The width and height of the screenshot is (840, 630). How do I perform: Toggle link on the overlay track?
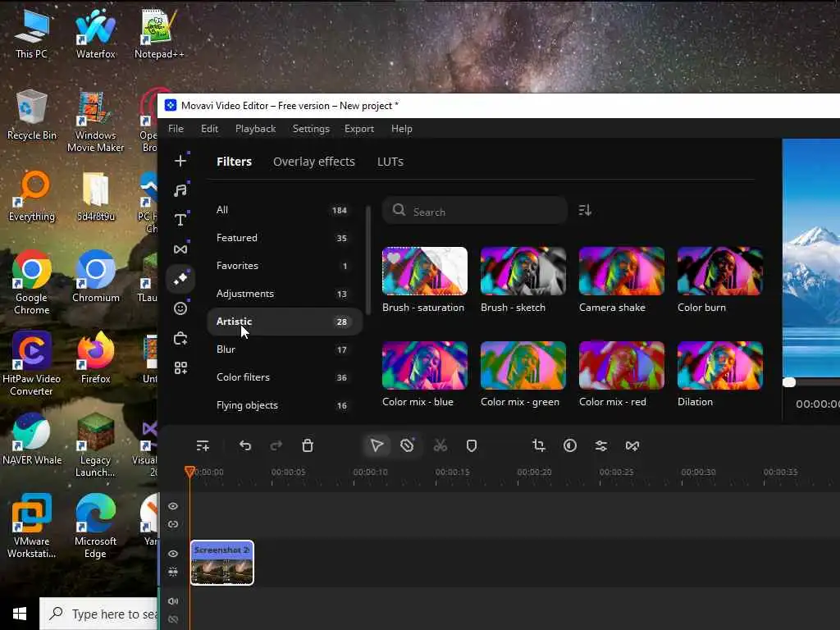point(173,524)
